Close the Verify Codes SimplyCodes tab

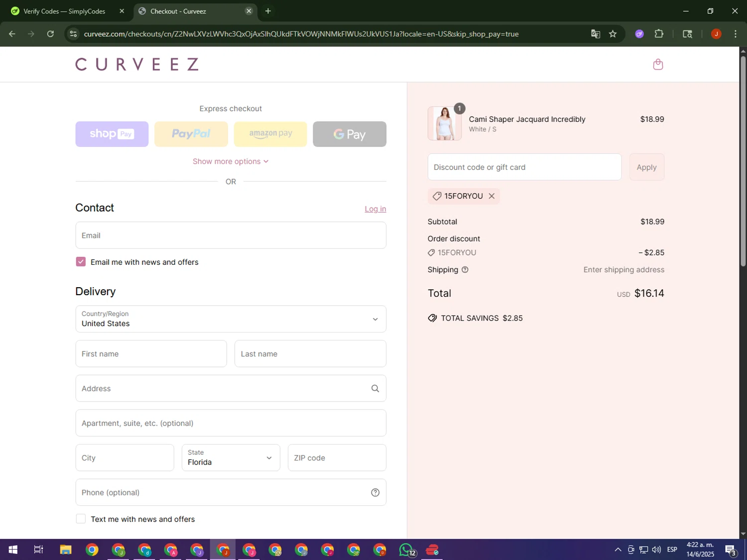point(122,11)
